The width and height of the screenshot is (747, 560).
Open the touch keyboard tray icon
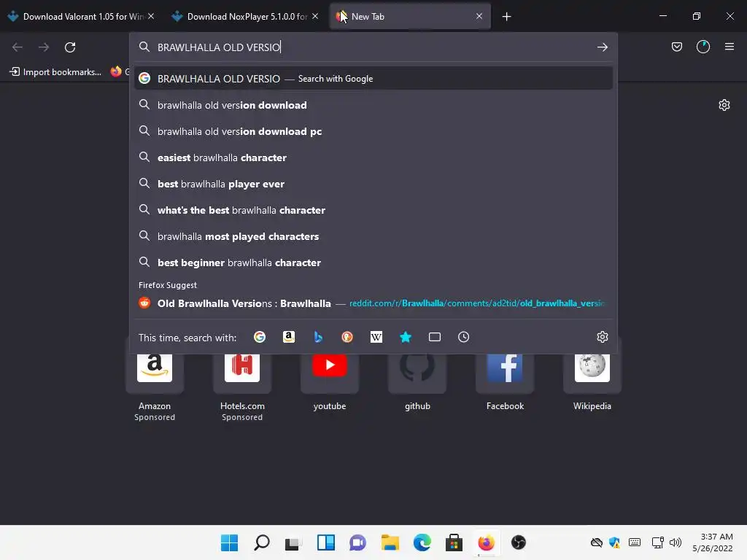tap(635, 542)
